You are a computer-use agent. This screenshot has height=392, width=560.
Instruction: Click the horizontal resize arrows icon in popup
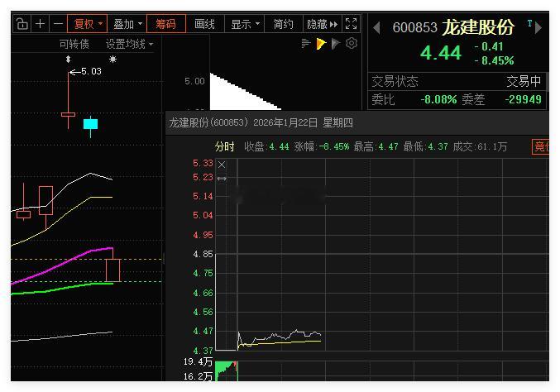tap(222, 179)
